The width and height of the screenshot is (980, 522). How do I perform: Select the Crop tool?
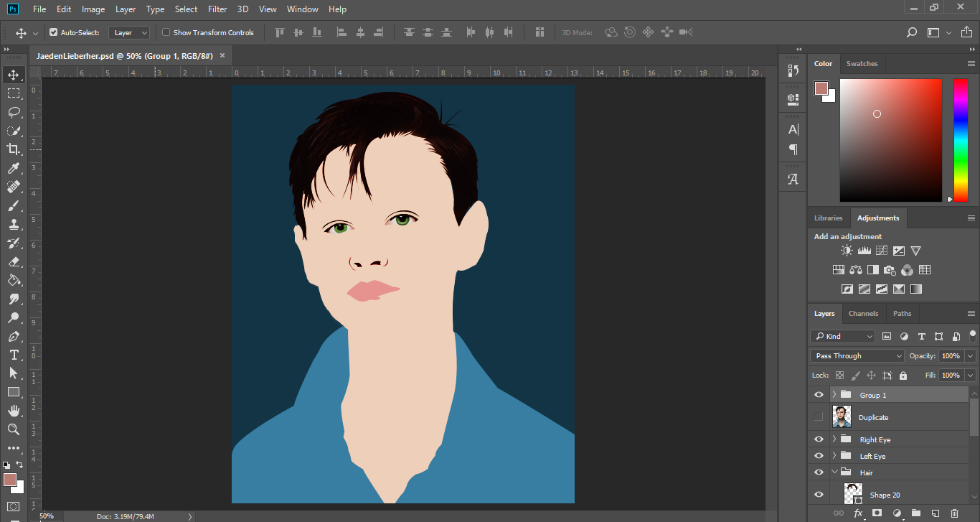tap(13, 149)
